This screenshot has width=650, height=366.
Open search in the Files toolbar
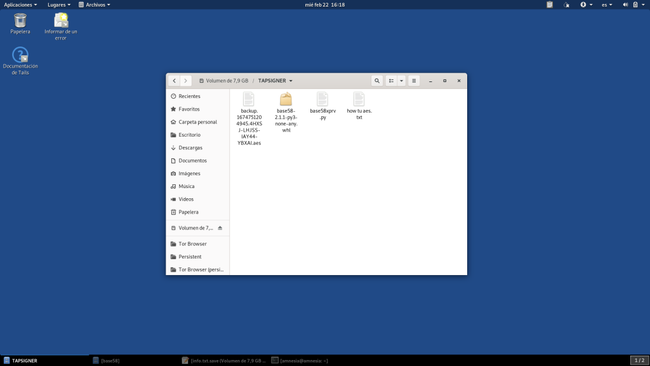tap(377, 81)
